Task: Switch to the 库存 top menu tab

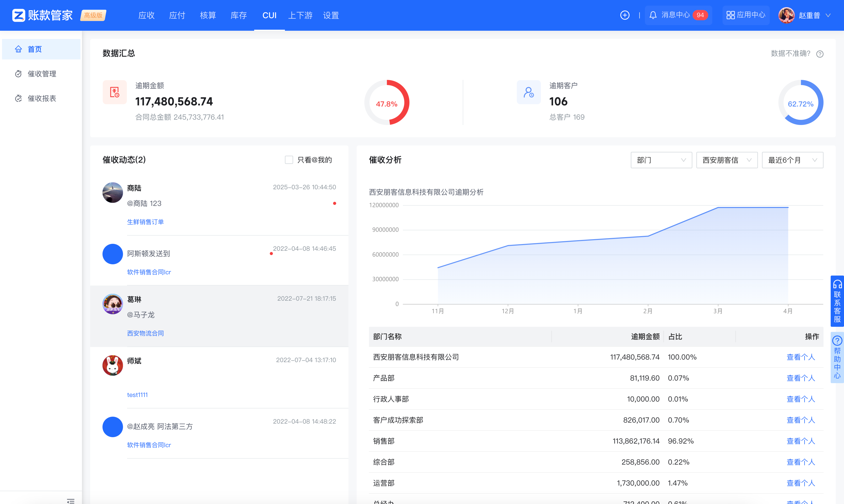Action: [239, 15]
